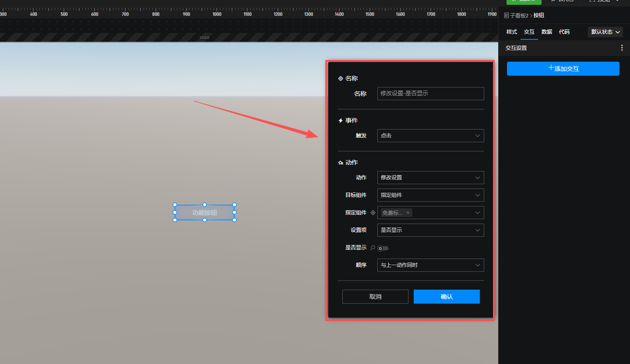Click the lightning icon beside 事件

(341, 121)
